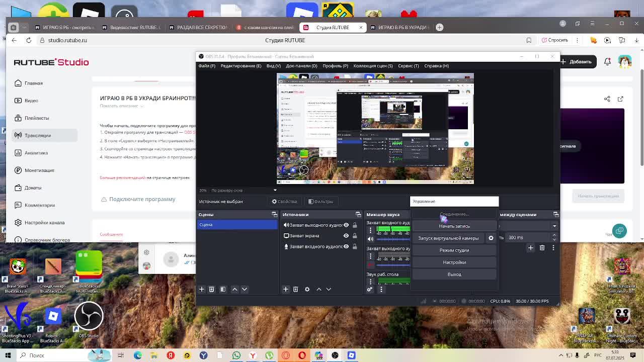Open source properties gear in Sources panel
Image resolution: width=644 pixels, height=362 pixels.
(307, 289)
